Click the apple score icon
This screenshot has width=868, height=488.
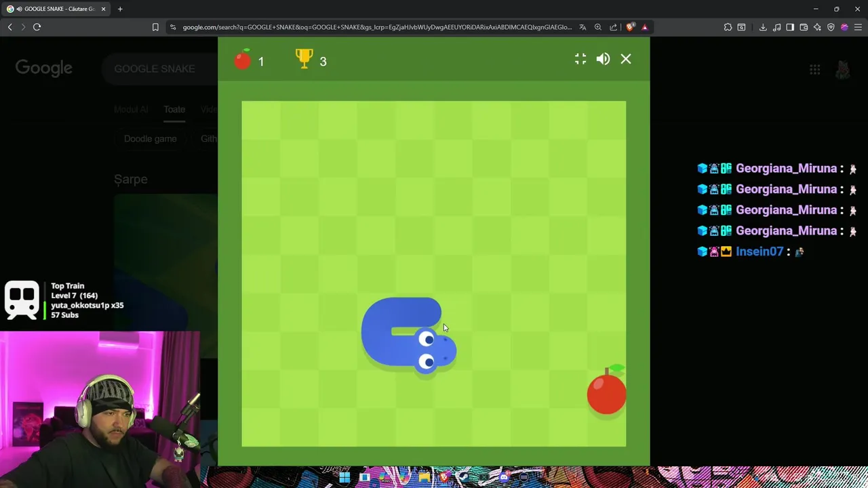tap(243, 60)
